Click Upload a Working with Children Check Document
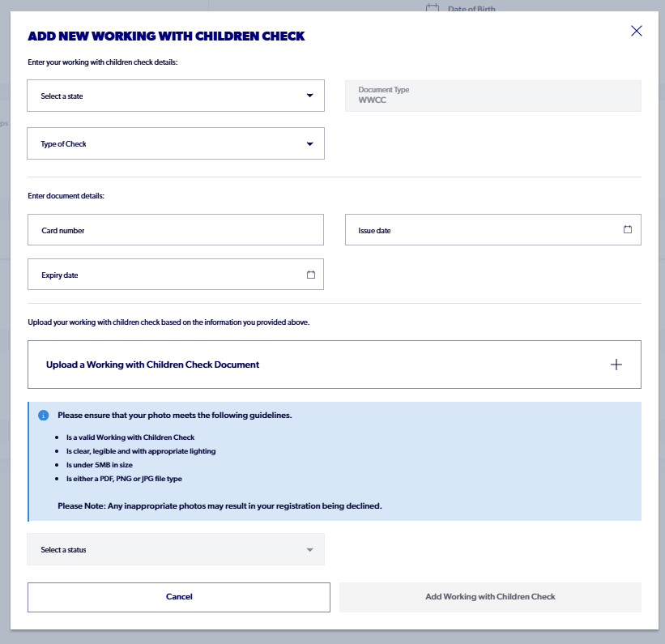 (x=335, y=365)
